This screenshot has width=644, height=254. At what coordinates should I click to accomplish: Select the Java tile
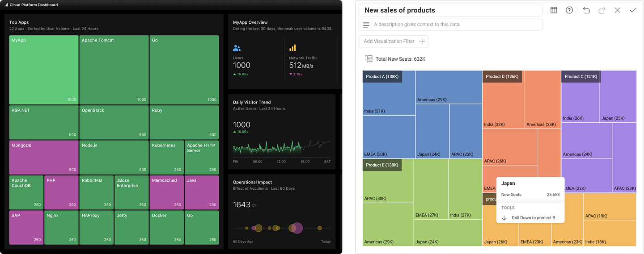(202, 192)
